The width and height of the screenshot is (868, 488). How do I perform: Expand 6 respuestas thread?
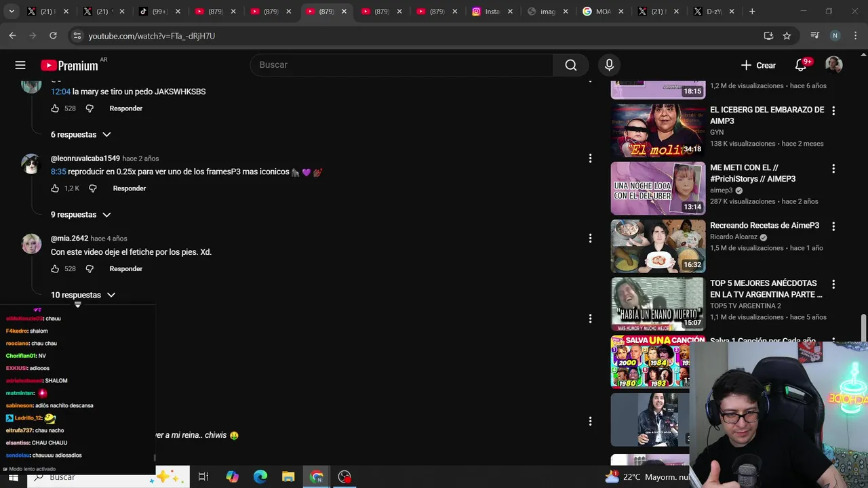pyautogui.click(x=81, y=134)
